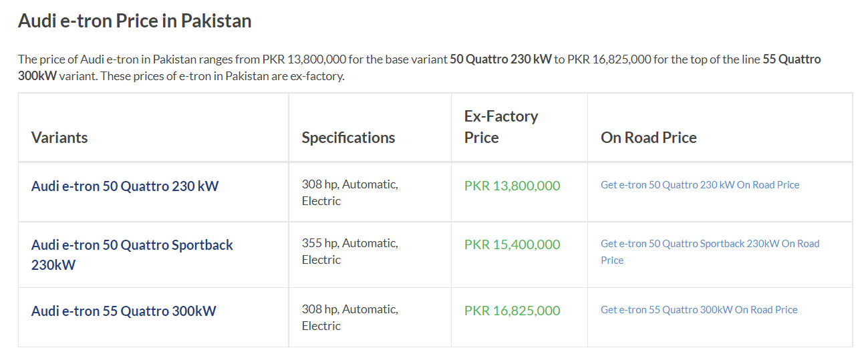Open the Audi e-tron 50 Quattro 230 kW variant link
Image resolution: width=868 pixels, height=350 pixels.
pyautogui.click(x=125, y=186)
